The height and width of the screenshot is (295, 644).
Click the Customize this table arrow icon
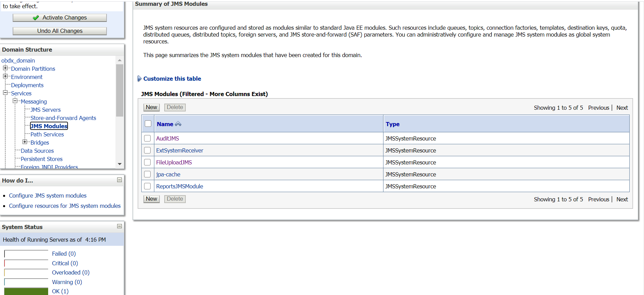pyautogui.click(x=139, y=79)
